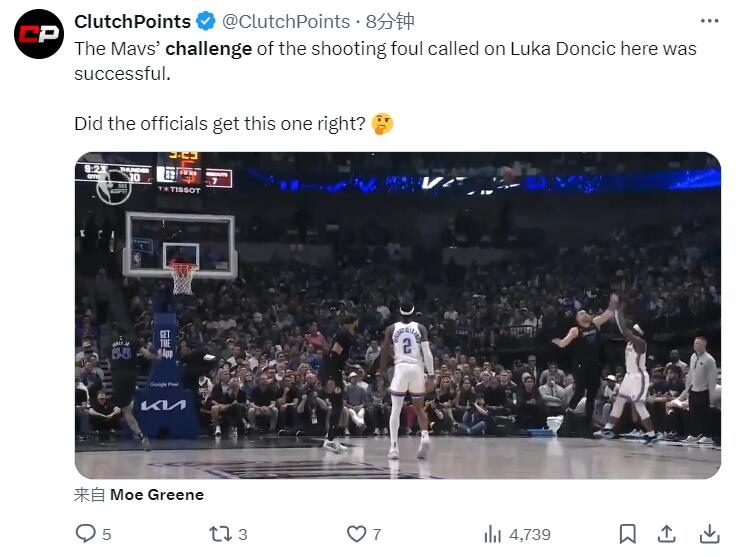Open the three-dot more options menu
Viewport: 740px width, 557px height.
(709, 21)
